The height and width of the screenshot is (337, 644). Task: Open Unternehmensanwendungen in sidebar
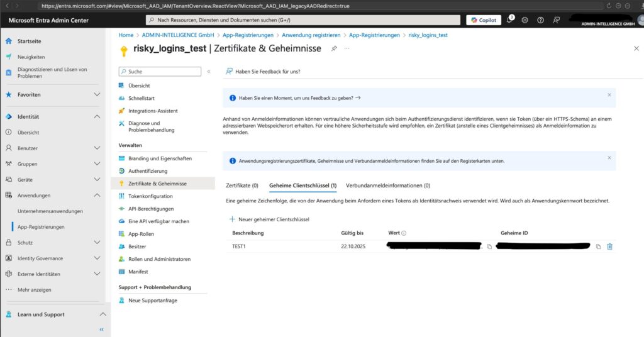50,211
